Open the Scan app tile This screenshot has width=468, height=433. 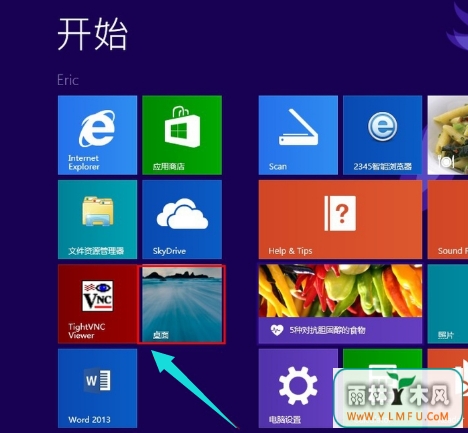click(x=298, y=135)
